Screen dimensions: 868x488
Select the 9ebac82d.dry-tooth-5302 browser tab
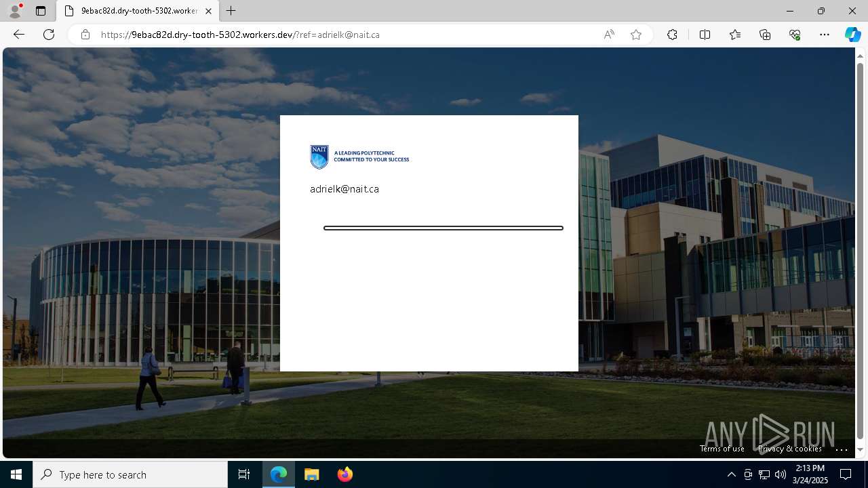click(x=138, y=11)
